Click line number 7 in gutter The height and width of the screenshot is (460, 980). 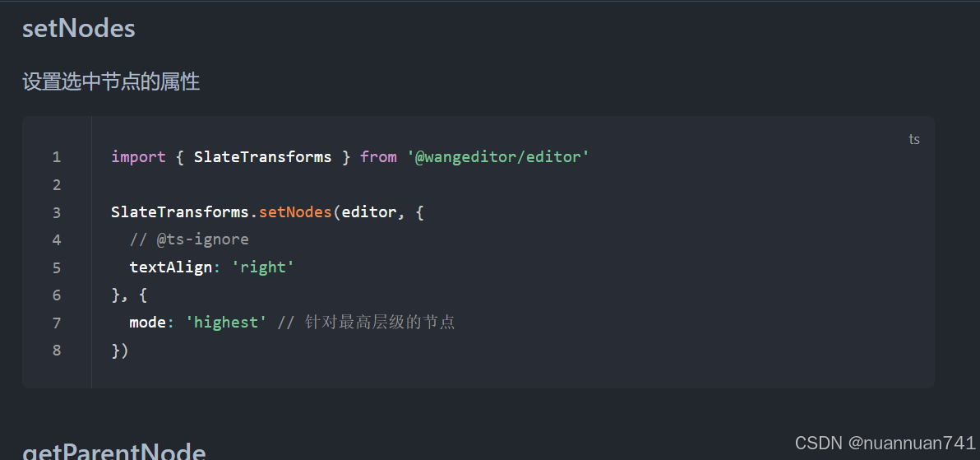(x=57, y=323)
